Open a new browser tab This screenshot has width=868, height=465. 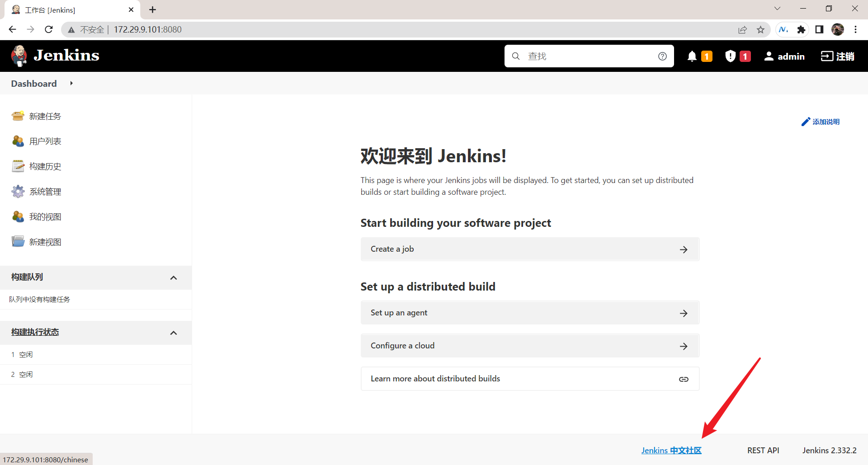pos(153,9)
